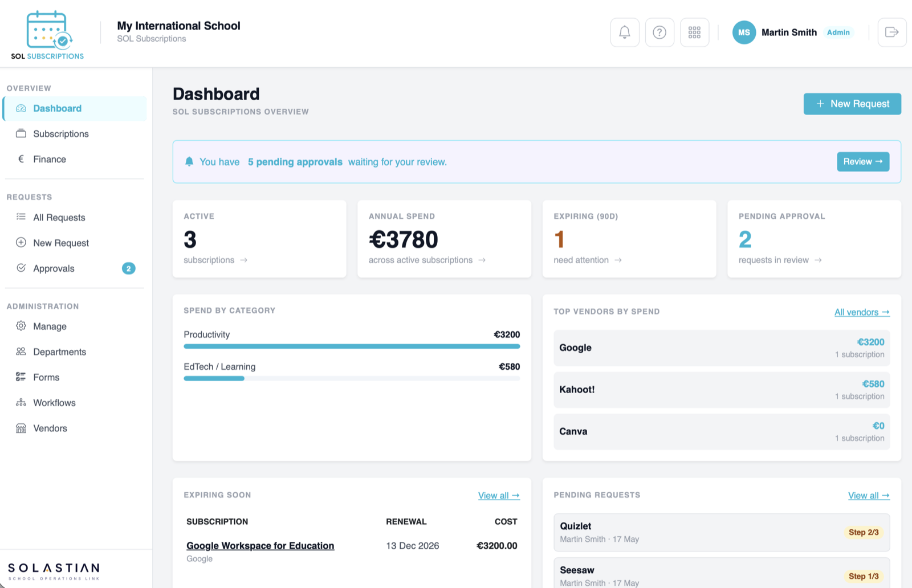Screen dimensions: 912x588
Task: Click the Approvals check-circle icon
Action: coord(21,268)
